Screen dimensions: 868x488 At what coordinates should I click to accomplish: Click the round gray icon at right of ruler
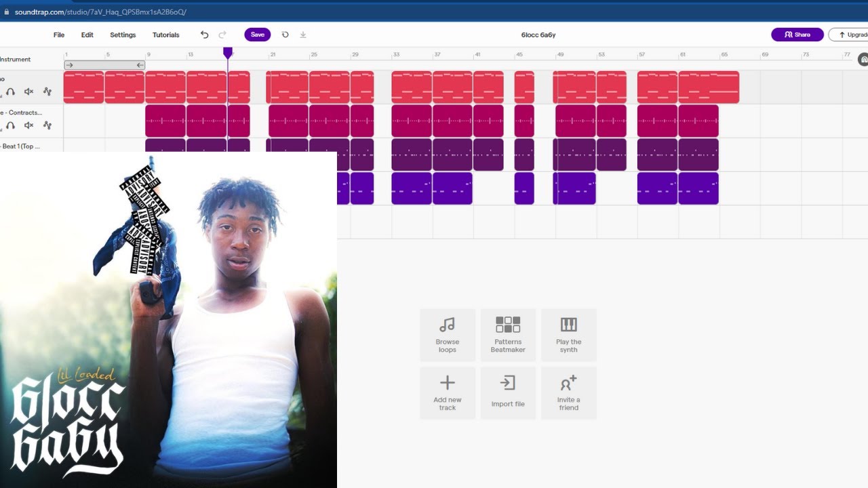863,60
